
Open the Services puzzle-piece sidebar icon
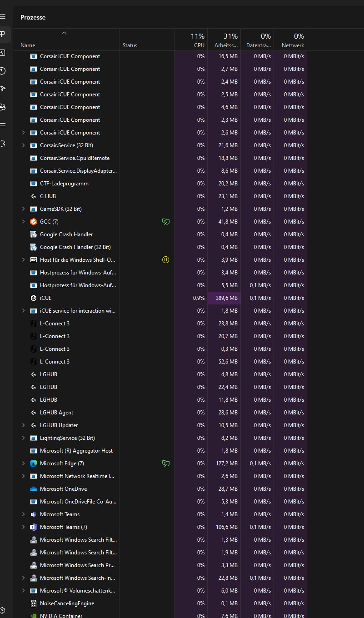pos(2,144)
